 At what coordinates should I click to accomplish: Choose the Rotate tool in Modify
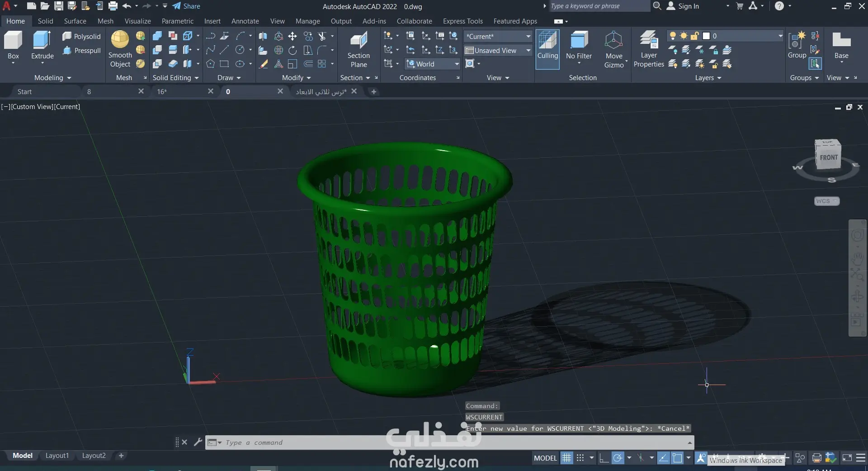tap(292, 50)
